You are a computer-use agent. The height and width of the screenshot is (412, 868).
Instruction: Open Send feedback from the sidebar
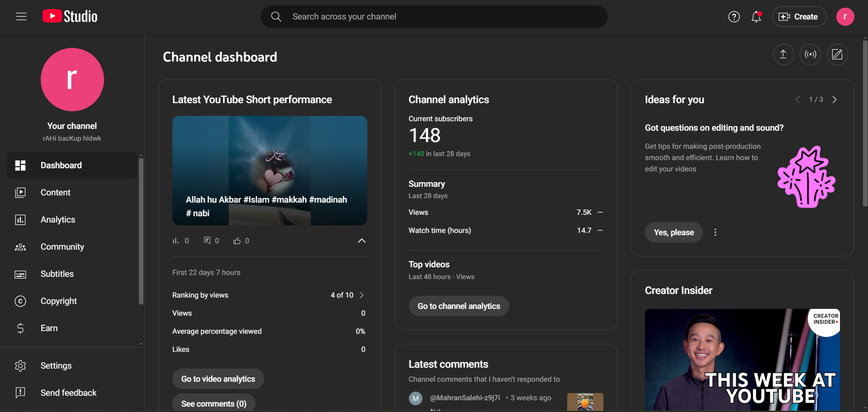pos(72,393)
